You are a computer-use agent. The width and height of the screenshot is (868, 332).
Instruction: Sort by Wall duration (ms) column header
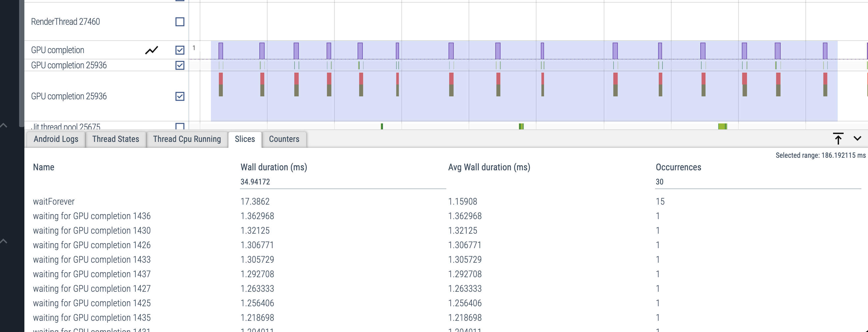tap(274, 167)
